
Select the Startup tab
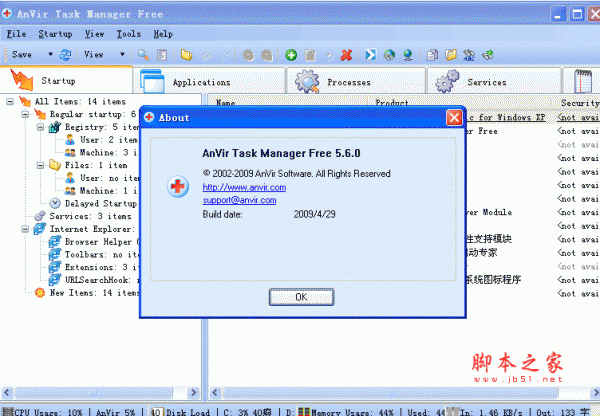[x=67, y=80]
